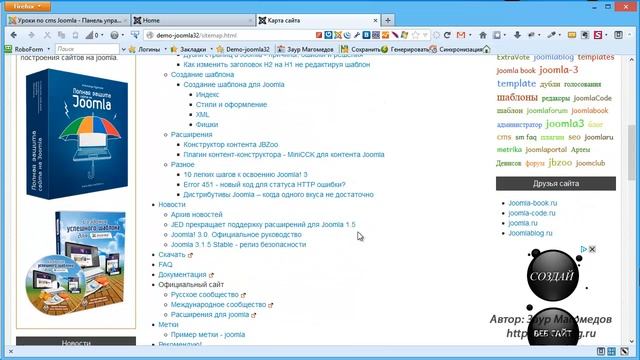
Task: Click Генерировать in RoboForm toolbar
Action: click(x=405, y=49)
